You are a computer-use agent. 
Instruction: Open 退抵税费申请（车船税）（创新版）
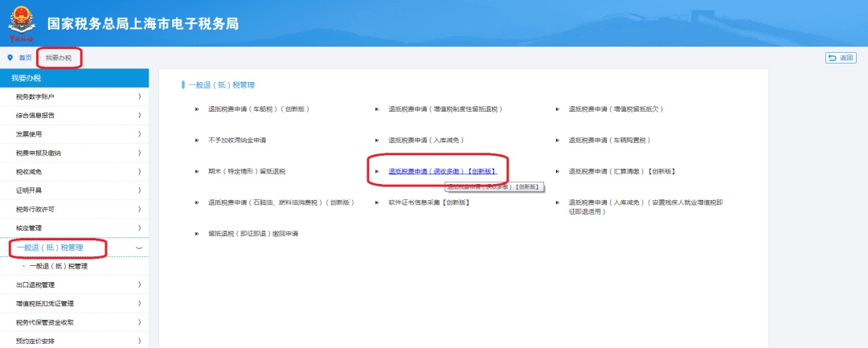point(258,108)
